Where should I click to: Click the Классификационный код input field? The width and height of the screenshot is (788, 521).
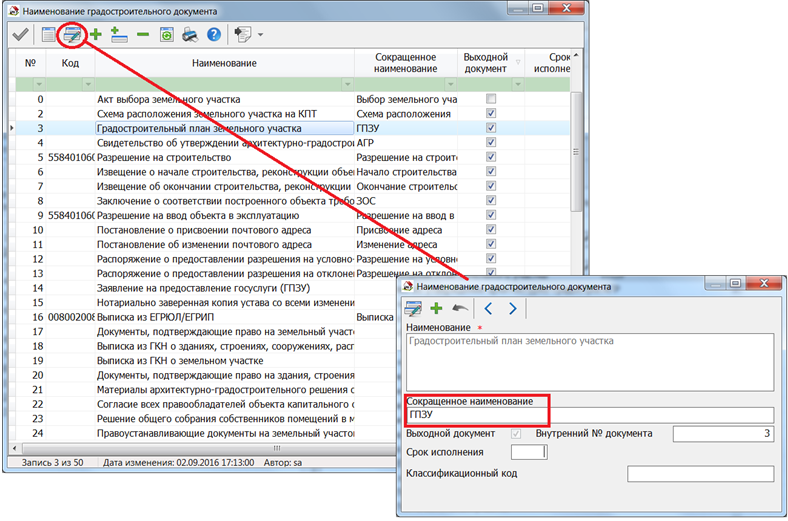[x=701, y=473]
